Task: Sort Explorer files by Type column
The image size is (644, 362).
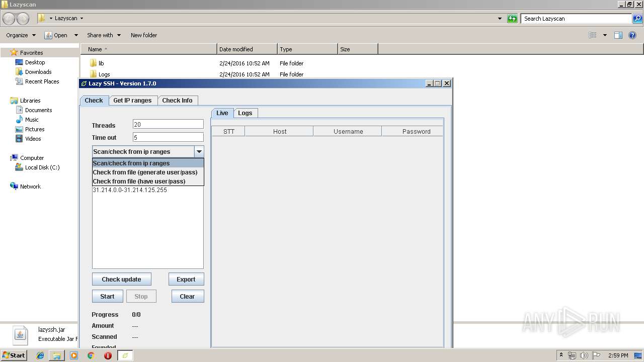Action: point(307,49)
